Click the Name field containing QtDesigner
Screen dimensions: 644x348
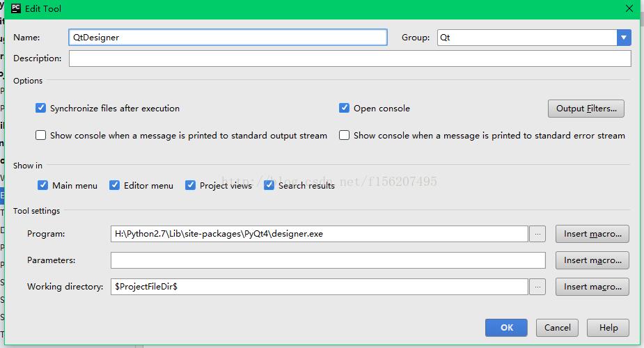coord(228,38)
